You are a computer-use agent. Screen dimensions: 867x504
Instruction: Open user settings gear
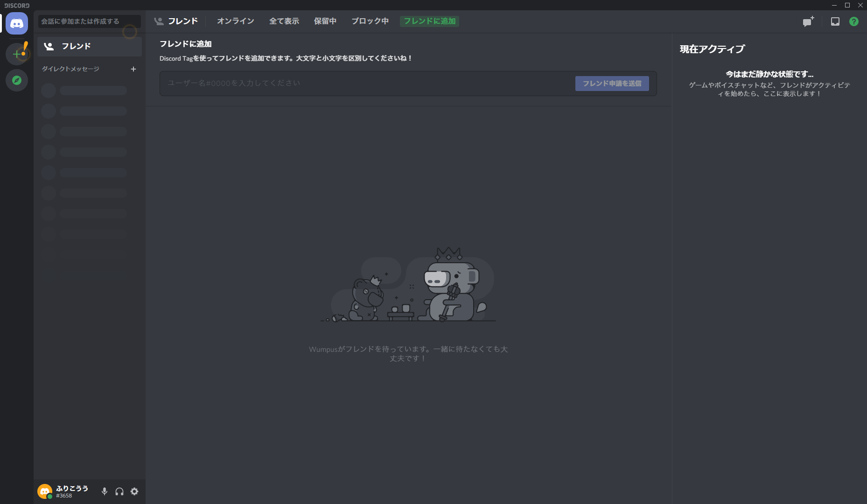[x=134, y=491]
